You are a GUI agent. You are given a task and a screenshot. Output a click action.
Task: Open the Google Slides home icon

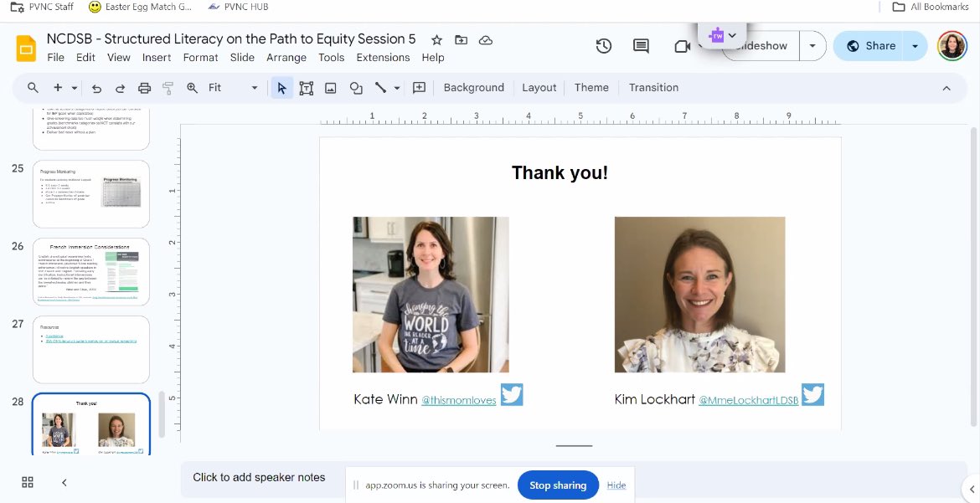pos(26,48)
